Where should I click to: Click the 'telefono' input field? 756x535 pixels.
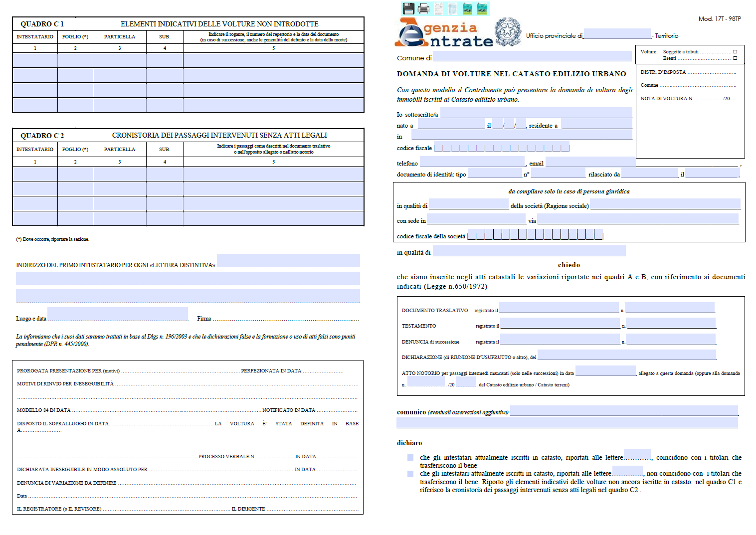[x=472, y=162]
